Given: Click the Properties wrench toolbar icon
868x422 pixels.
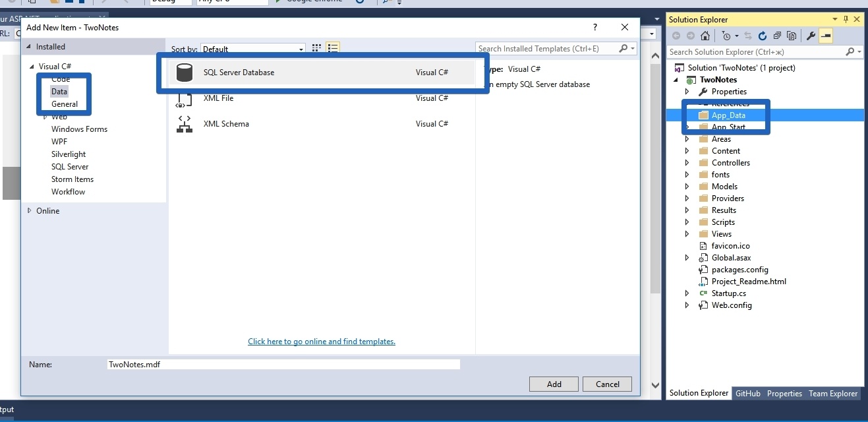Looking at the screenshot, I should coord(811,36).
